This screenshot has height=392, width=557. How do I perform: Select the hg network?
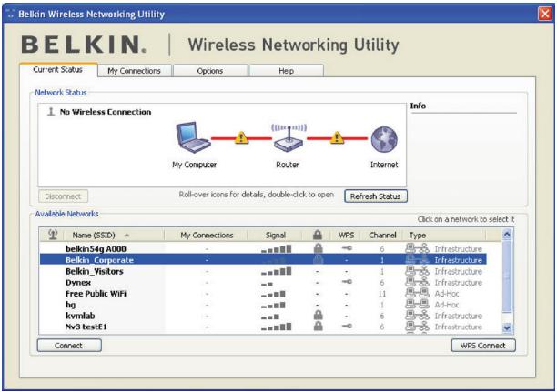[263, 305]
